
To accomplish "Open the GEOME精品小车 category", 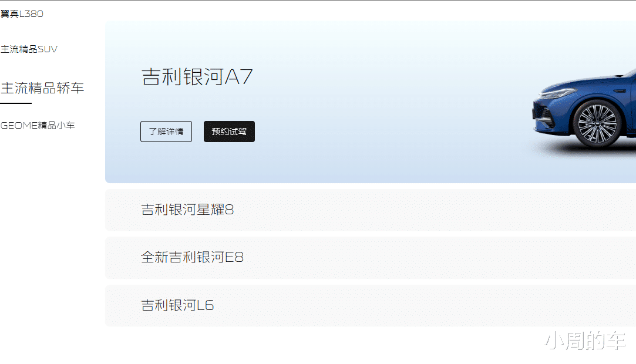I will pyautogui.click(x=38, y=125).
